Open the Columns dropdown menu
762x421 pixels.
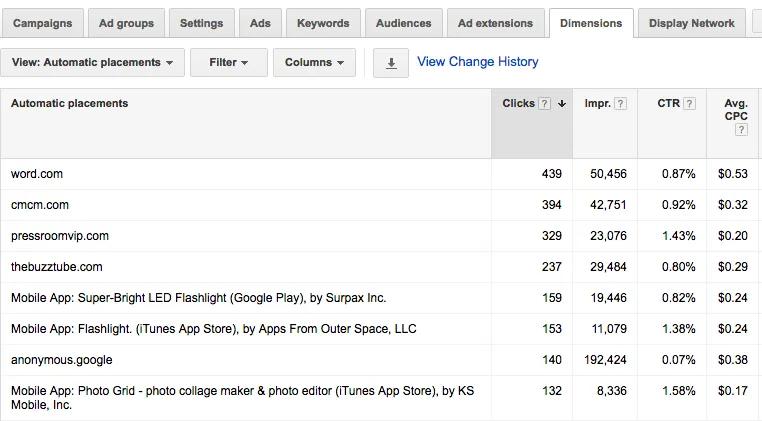click(x=314, y=63)
